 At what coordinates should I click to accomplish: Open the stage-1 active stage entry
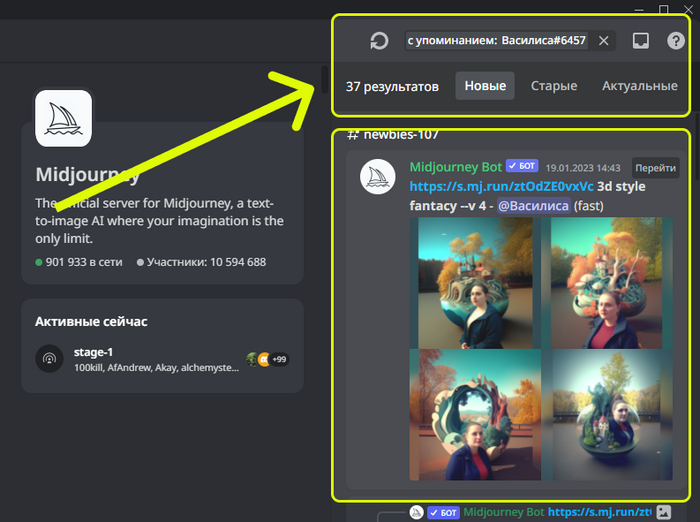[162, 359]
